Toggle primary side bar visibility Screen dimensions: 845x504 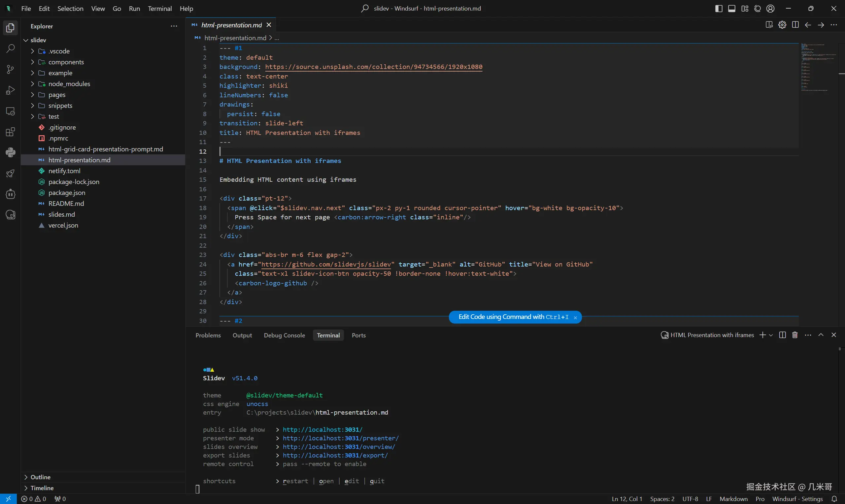click(x=719, y=9)
